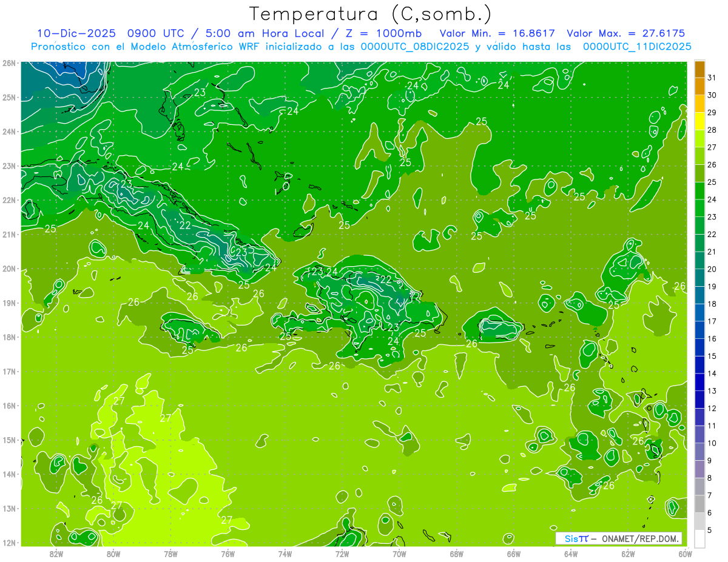This screenshot has width=728, height=562.
Task: Click the "74W" longitude axis label
Action: (x=285, y=554)
